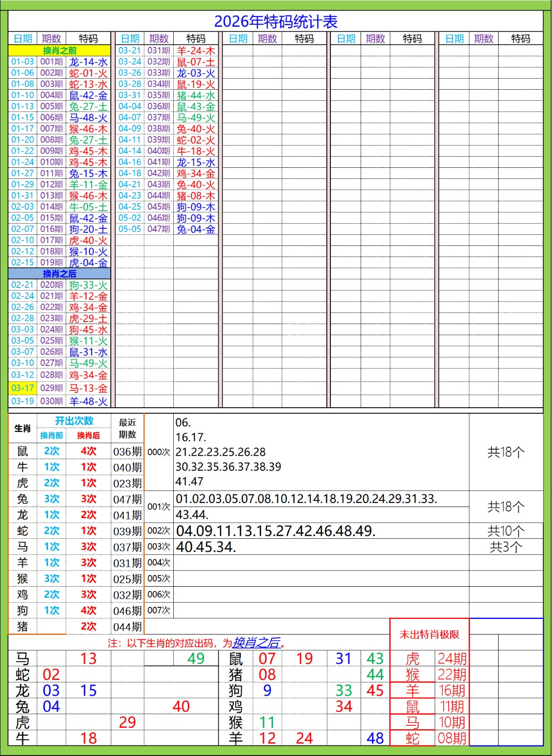Screen dimensions: 552x756
Task: Select the result cell 猪-44-水
Action: coord(196,95)
